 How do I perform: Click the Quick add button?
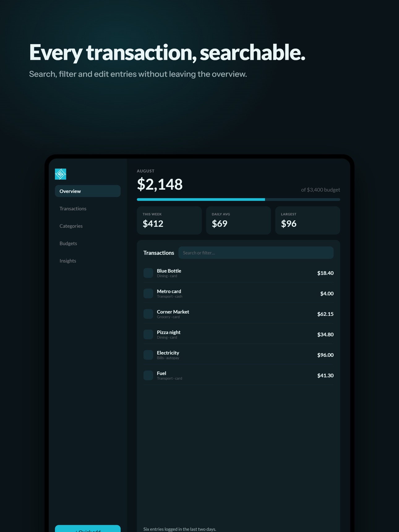tap(88, 529)
